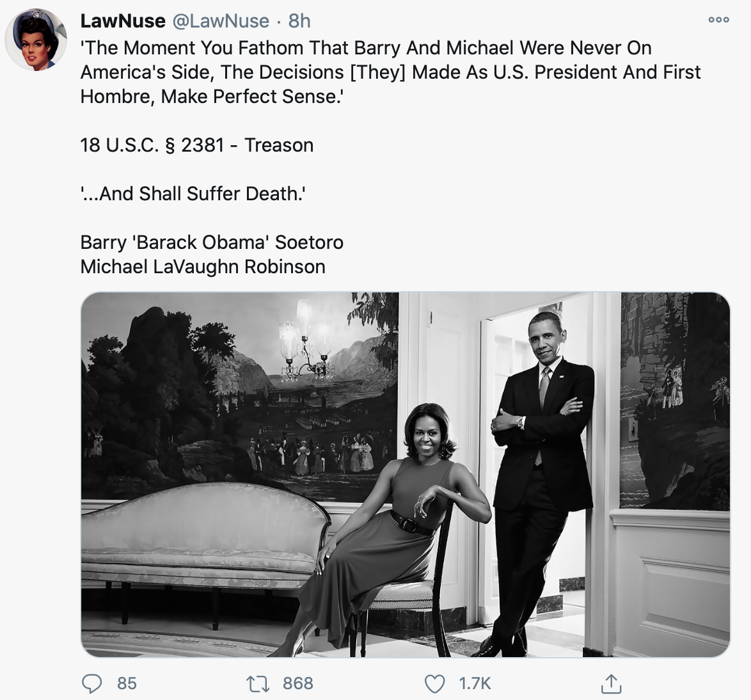Click the heart icon to like the tweet
The image size is (751, 700).
(435, 683)
